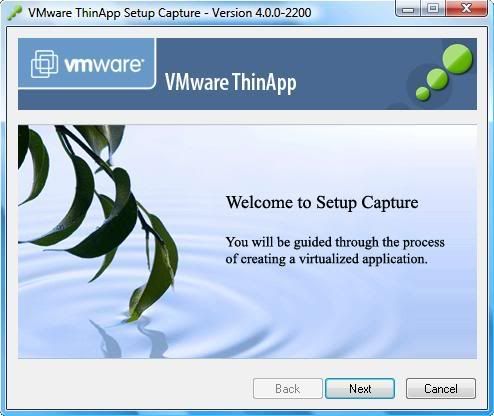Click the 'VMware ThinApp' banner title
This screenshot has width=494, height=416.
pos(230,82)
